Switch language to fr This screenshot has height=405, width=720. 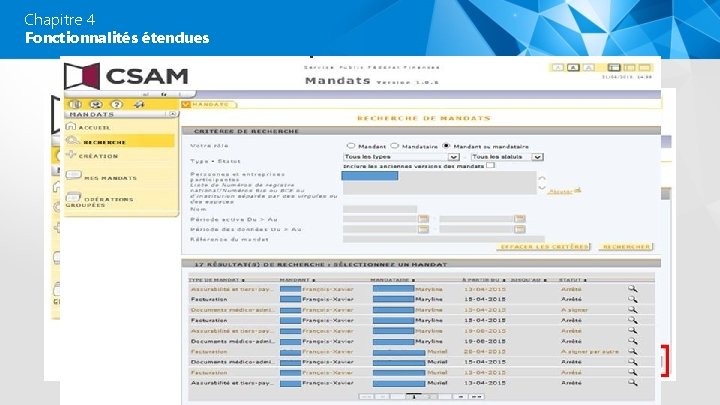(x=163, y=94)
